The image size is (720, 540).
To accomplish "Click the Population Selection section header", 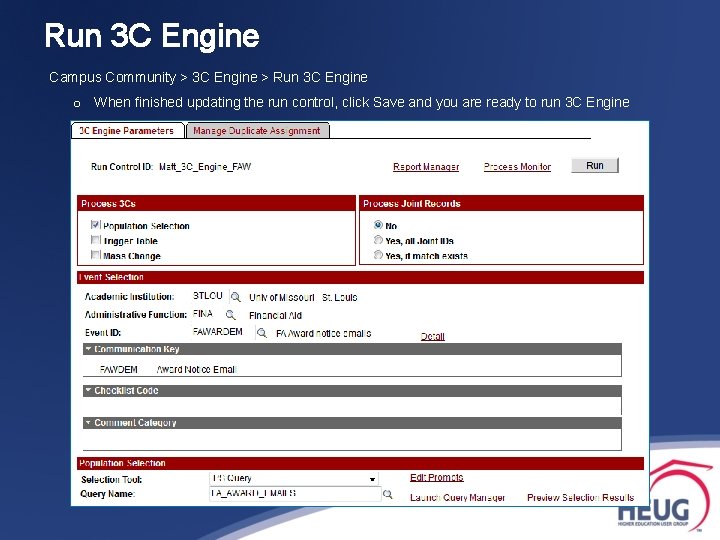I will coord(360,463).
